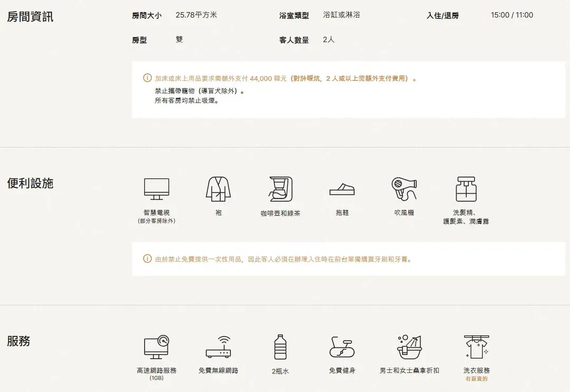Click the 15:00 / 11:00 check-in time text
This screenshot has height=392, width=570.
click(x=511, y=15)
